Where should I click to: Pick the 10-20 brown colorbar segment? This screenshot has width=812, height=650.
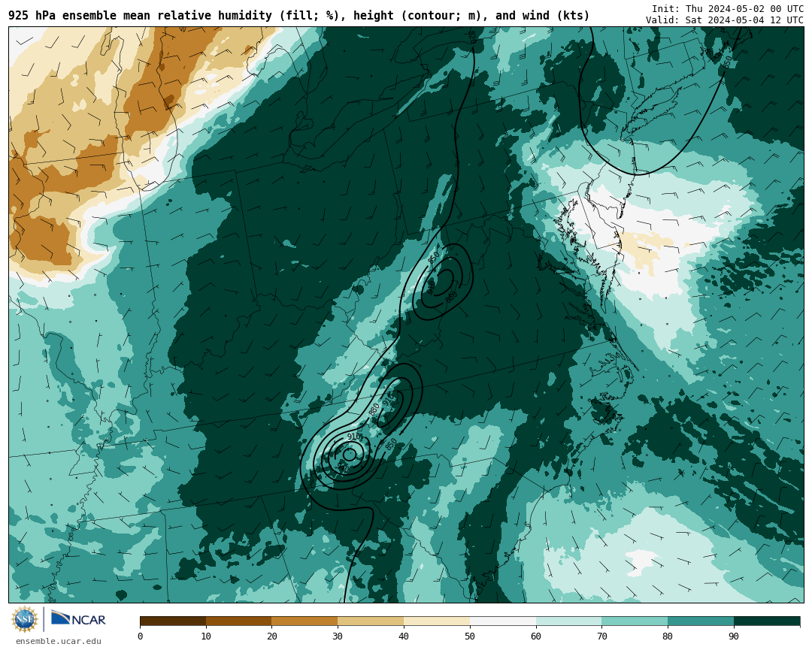tap(239, 621)
